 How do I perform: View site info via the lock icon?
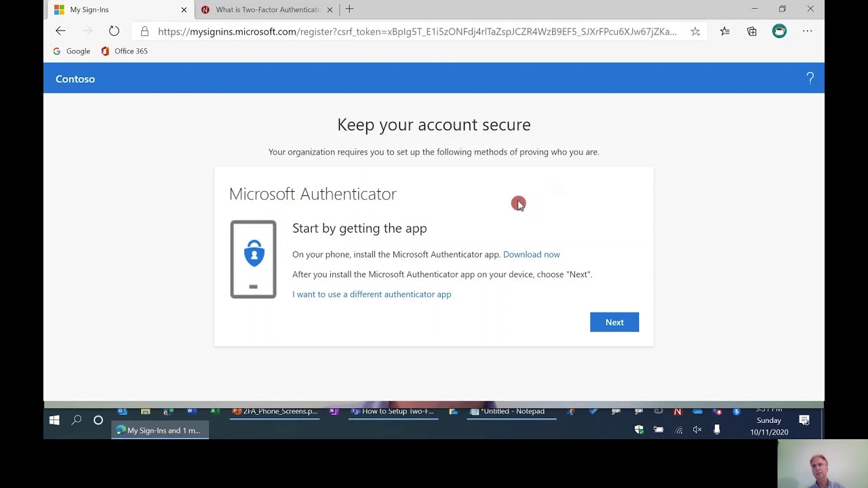click(144, 31)
